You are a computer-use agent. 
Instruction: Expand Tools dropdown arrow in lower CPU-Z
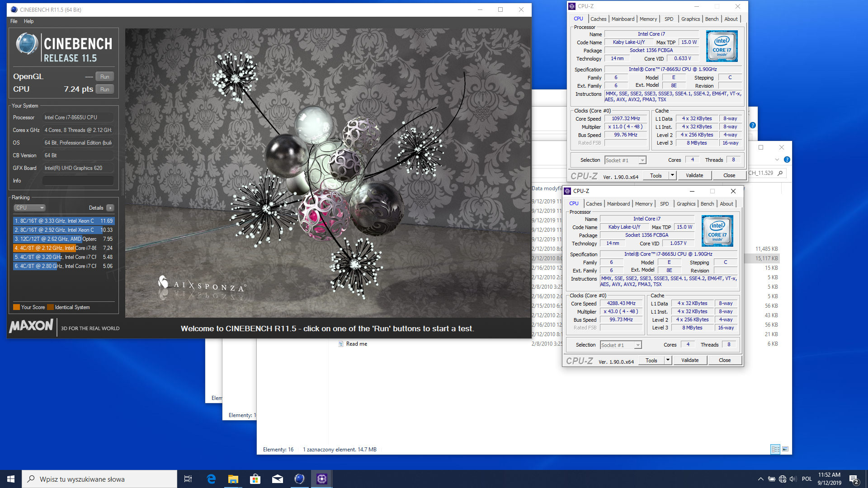[x=668, y=361]
